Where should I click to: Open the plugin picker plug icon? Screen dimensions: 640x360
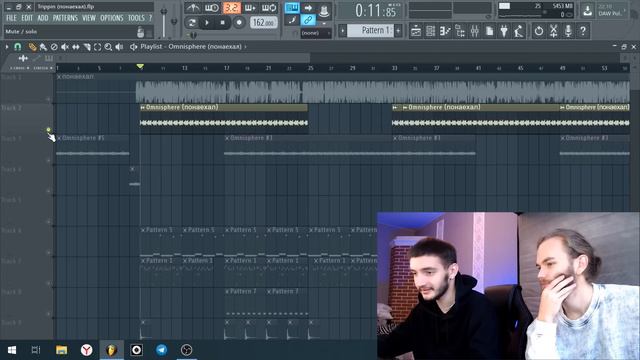pos(504,31)
